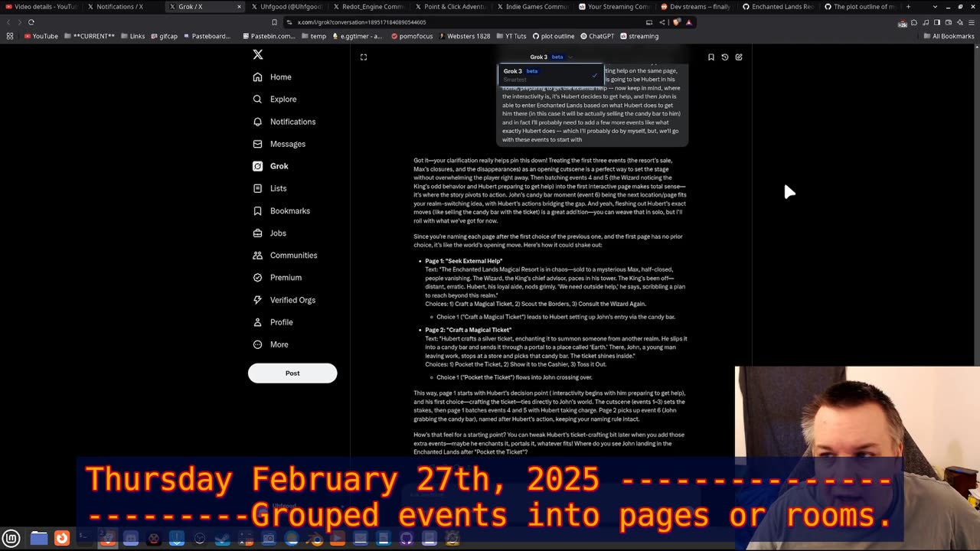This screenshot has width=980, height=551.
Task: Click the Messages envelope icon
Action: click(257, 144)
